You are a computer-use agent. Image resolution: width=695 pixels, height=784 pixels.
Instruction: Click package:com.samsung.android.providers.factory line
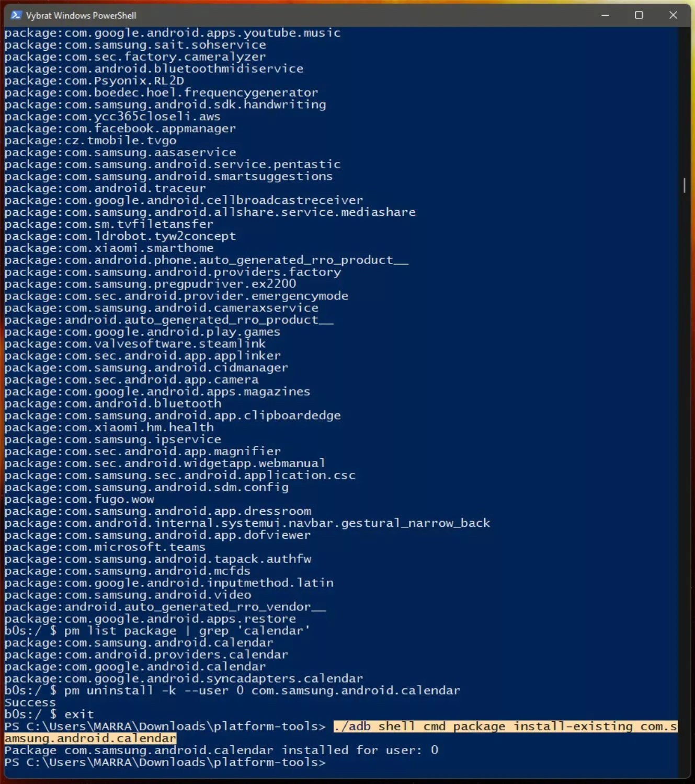173,273
